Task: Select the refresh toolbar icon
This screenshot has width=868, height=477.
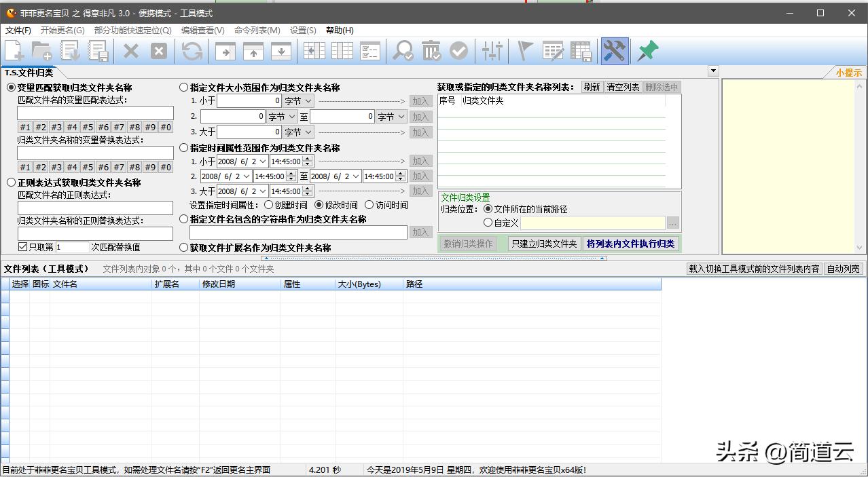Action: coord(192,50)
